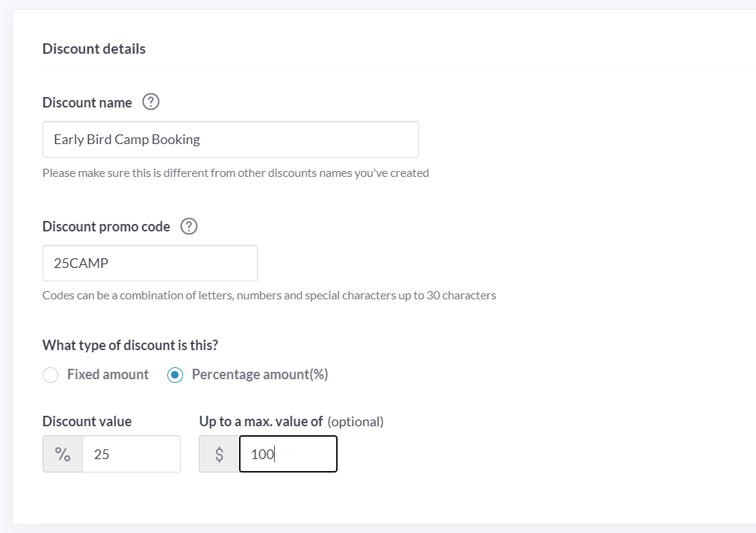Click the Up to a max. value of label

click(x=261, y=421)
